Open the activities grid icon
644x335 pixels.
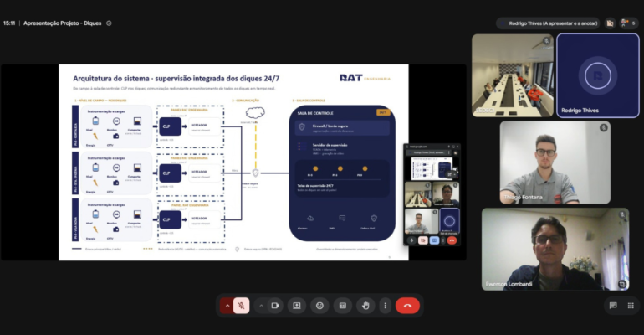[x=631, y=306]
